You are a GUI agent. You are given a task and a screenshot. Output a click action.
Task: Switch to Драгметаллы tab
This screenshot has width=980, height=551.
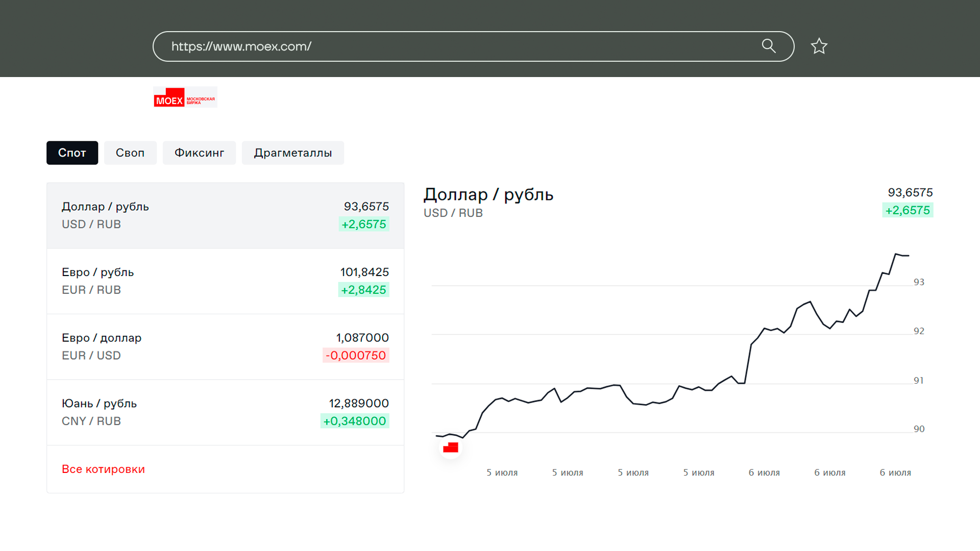pos(293,153)
